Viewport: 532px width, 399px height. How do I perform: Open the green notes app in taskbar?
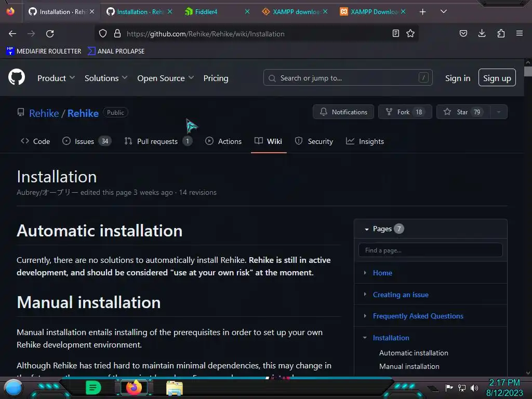click(93, 388)
